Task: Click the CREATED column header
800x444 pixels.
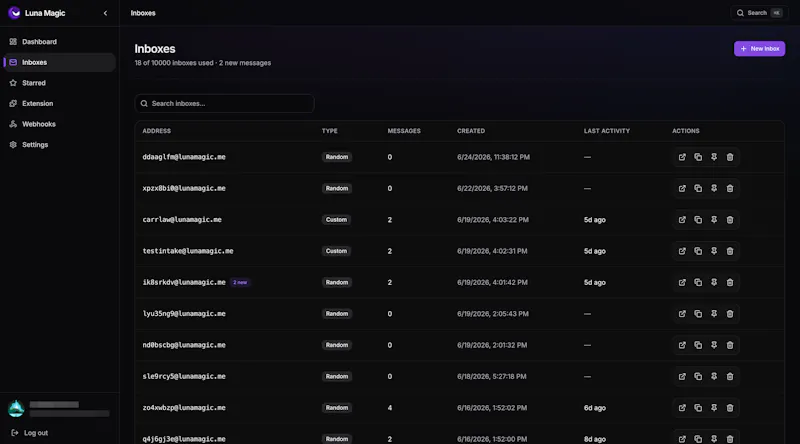Action: click(x=471, y=131)
